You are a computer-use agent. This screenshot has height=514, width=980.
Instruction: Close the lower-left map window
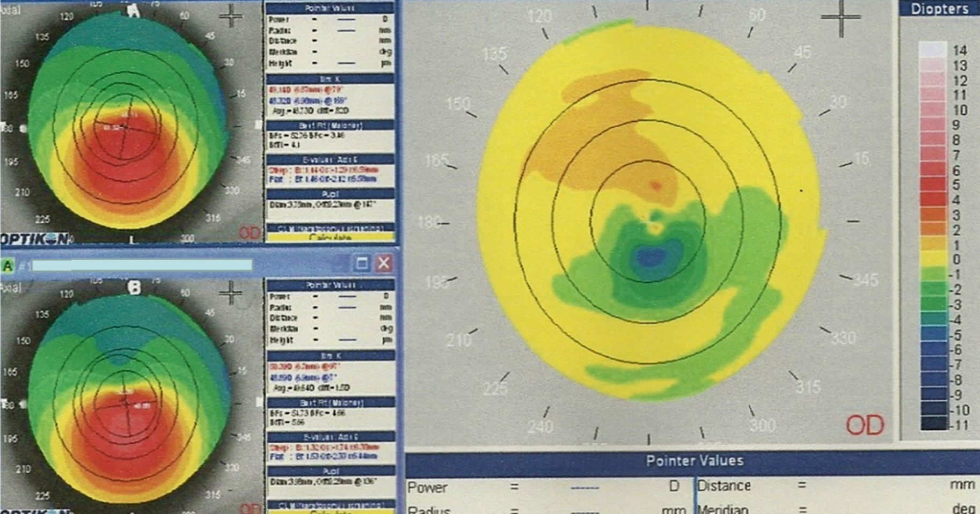coord(384,263)
